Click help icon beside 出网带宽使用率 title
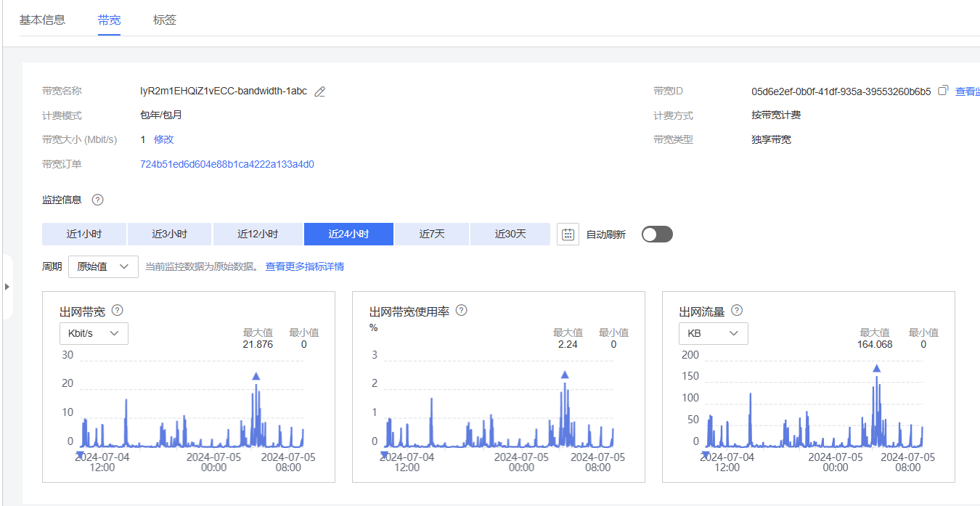The image size is (980, 506). 461,311
